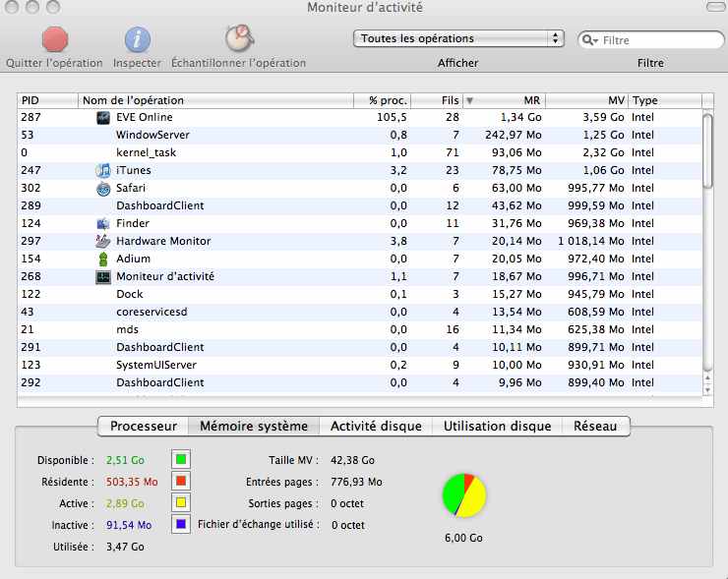Click the Active 2,89 Go value

tap(125, 504)
